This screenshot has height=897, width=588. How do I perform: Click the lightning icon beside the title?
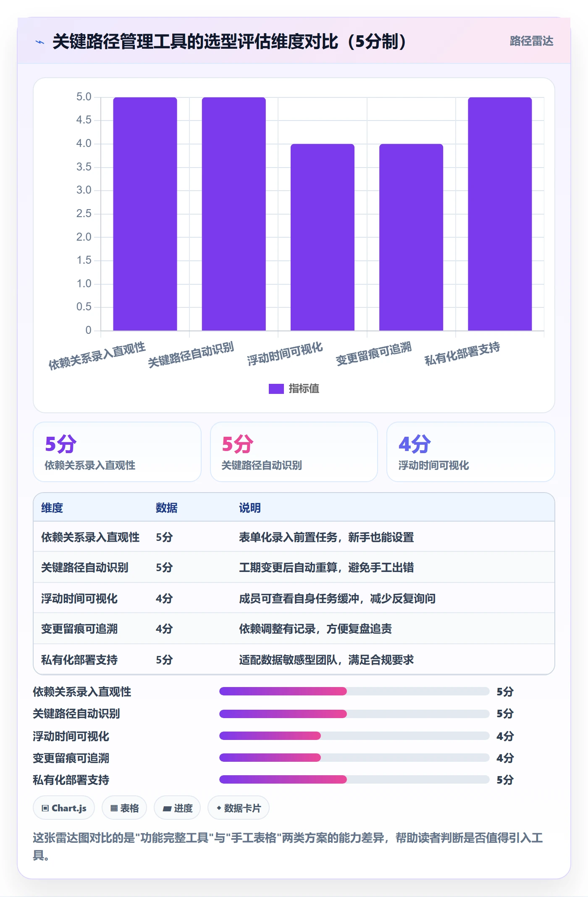click(x=40, y=42)
